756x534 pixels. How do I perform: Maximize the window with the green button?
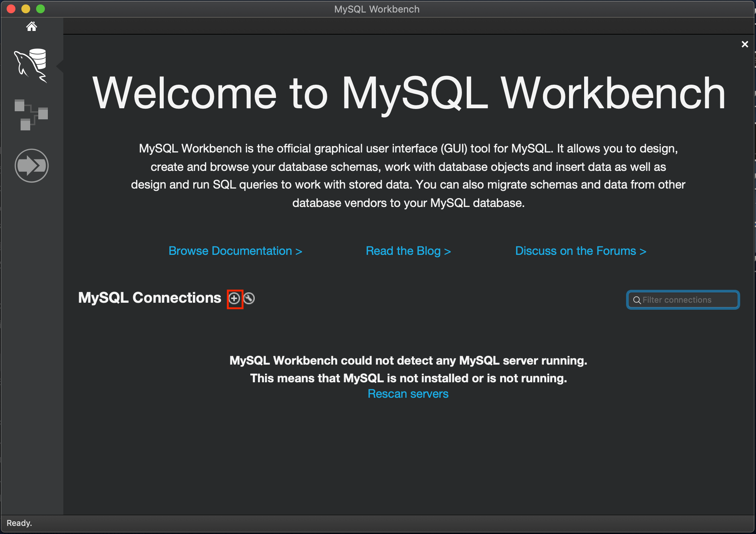(40, 8)
